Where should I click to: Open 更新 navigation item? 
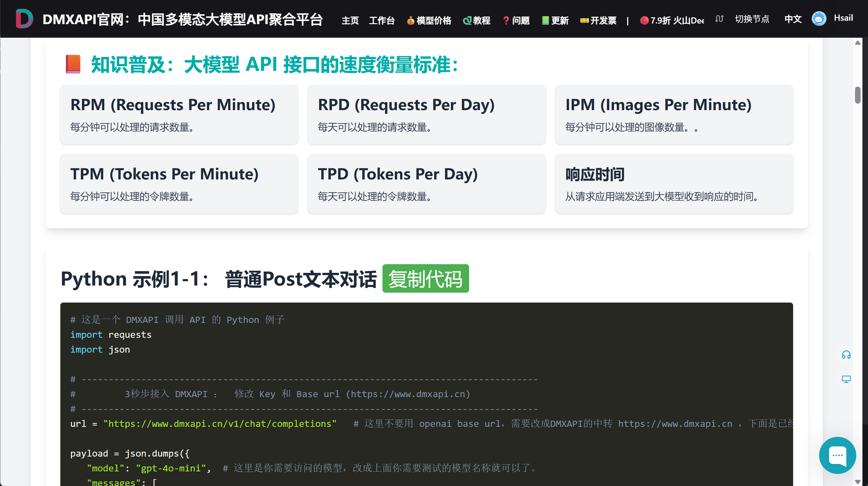point(555,20)
